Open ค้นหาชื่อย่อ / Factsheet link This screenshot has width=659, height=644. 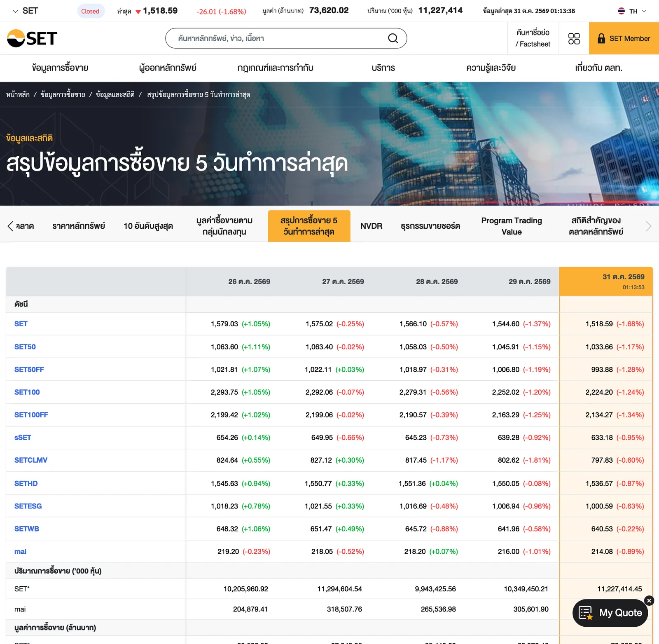pyautogui.click(x=533, y=38)
